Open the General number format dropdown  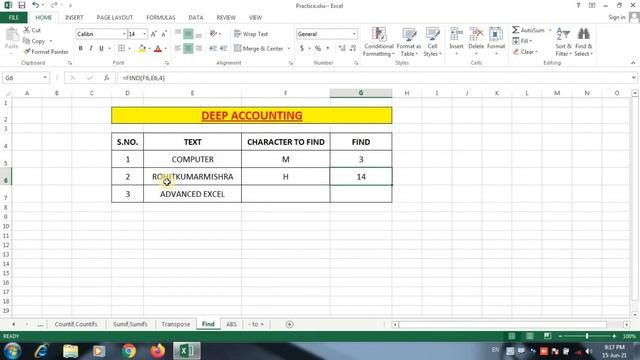tap(354, 34)
